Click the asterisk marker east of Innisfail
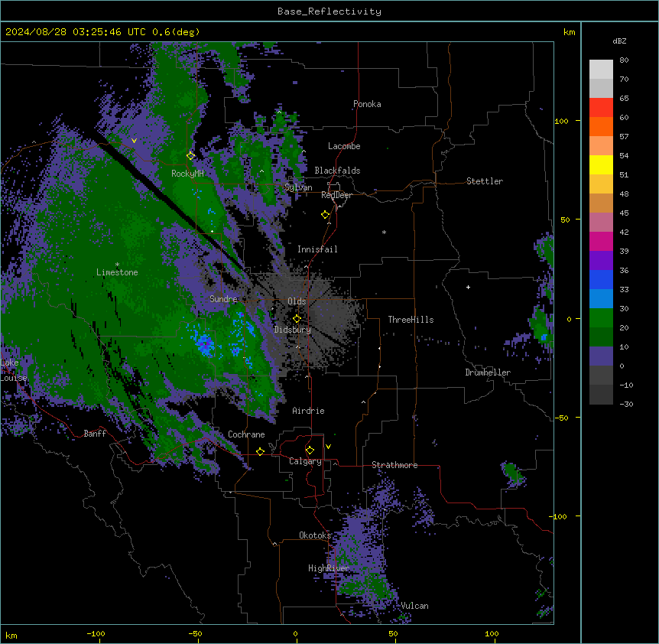The image size is (659, 644). point(384,232)
